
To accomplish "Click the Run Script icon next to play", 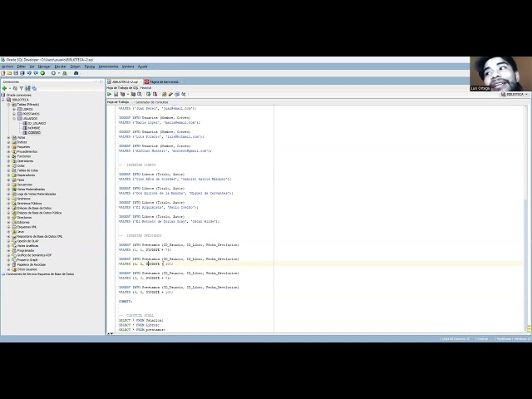I will tap(116, 94).
